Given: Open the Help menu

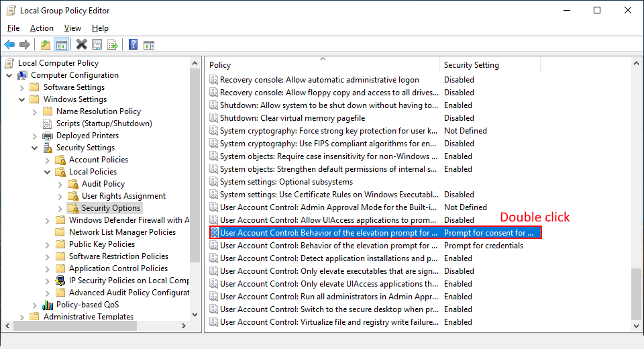Looking at the screenshot, I should point(100,28).
